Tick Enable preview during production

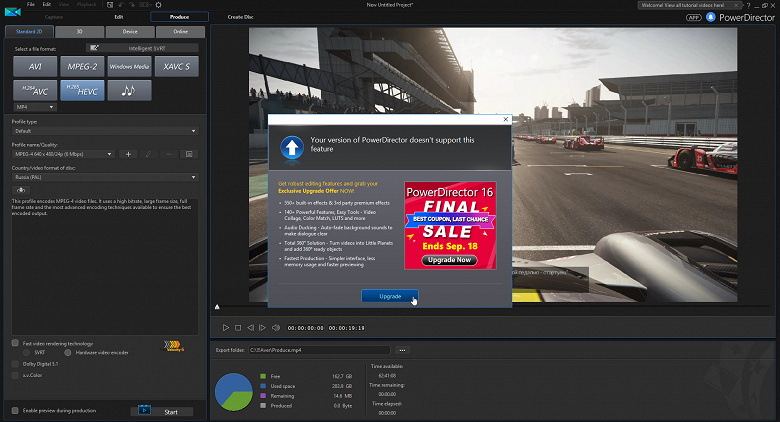coord(15,411)
